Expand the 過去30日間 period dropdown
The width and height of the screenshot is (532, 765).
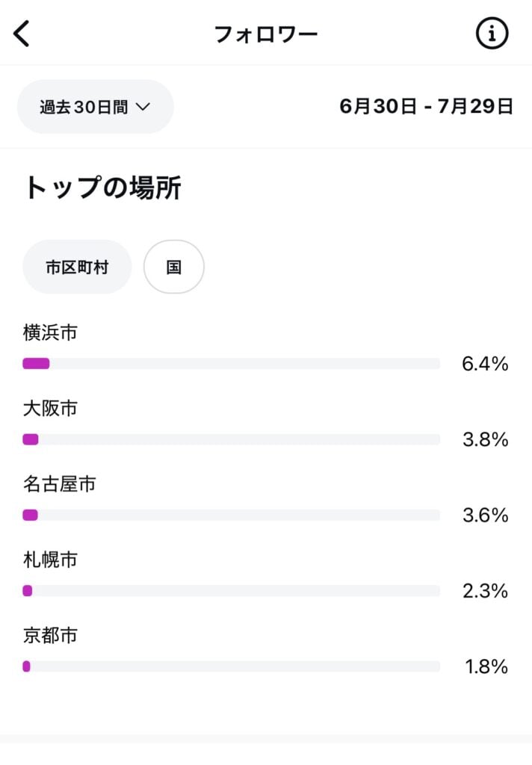[95, 107]
